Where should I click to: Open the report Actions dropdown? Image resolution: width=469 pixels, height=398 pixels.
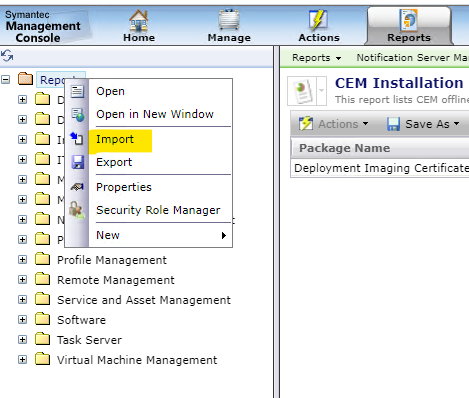click(334, 124)
